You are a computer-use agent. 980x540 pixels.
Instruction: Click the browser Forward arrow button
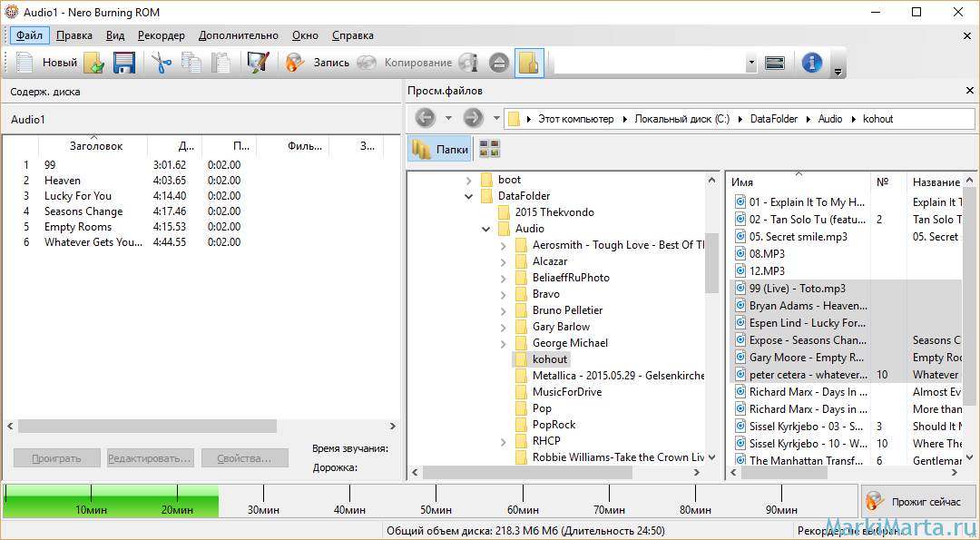click(x=473, y=117)
